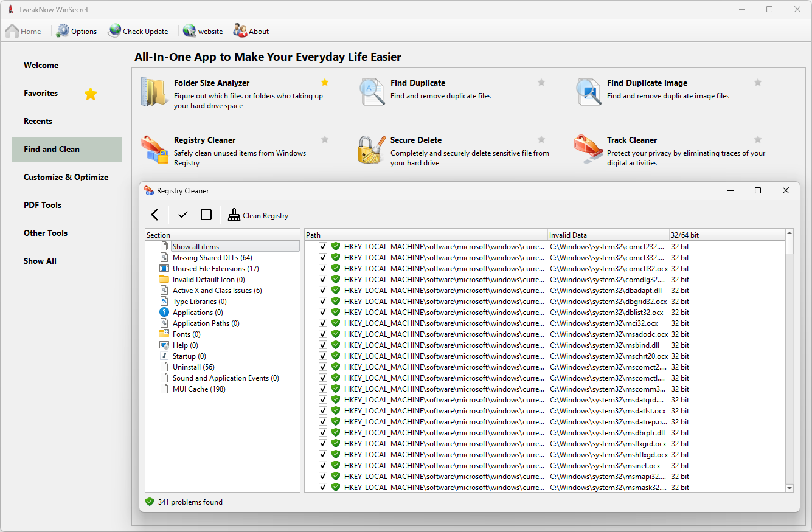
Task: Open the Track Cleaner vacuum icon
Action: [588, 150]
